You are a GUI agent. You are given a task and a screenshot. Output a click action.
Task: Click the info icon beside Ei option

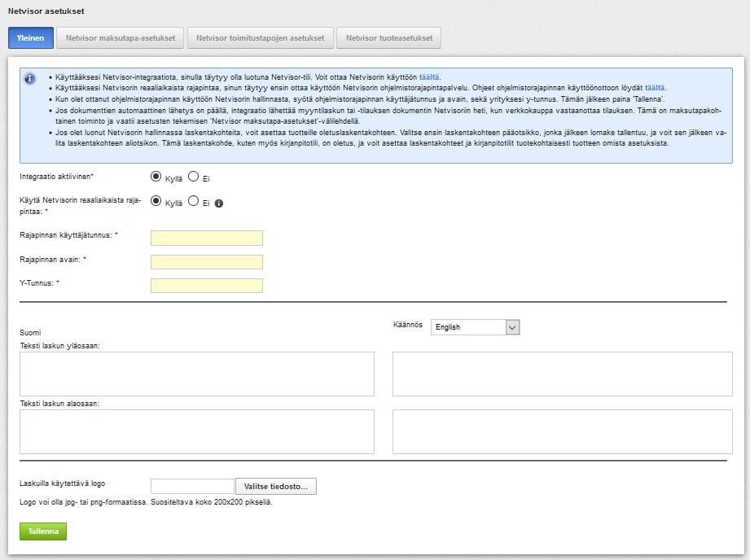pos(219,203)
